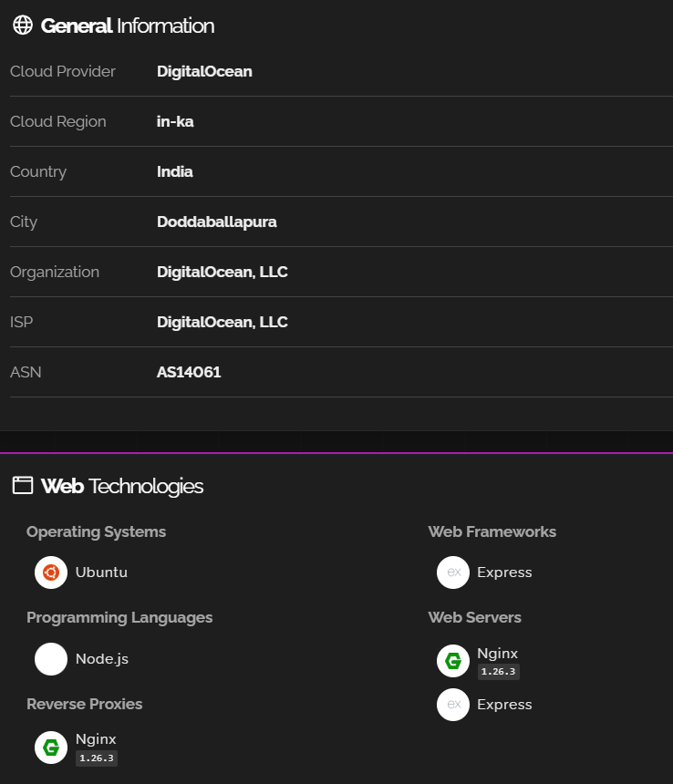Image resolution: width=673 pixels, height=784 pixels.
Task: Click the Country label
Action: pyautogui.click(x=38, y=171)
